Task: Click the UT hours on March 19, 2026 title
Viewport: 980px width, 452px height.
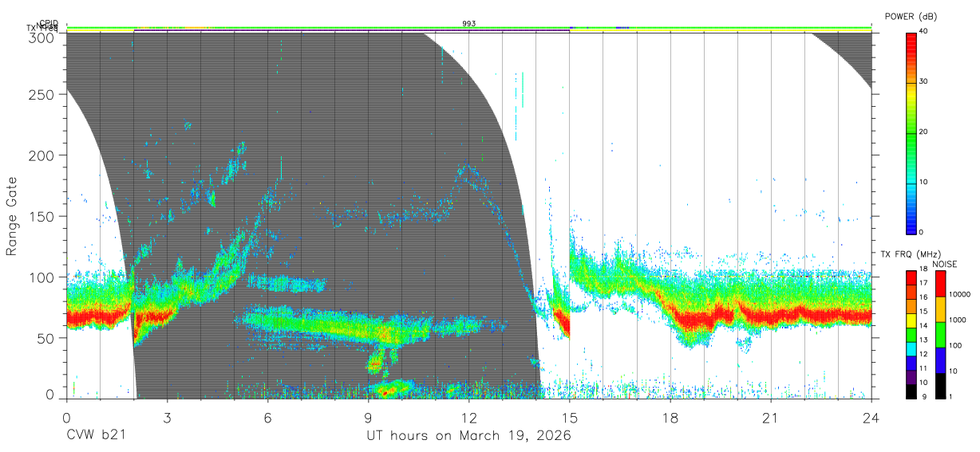Action: tap(468, 436)
